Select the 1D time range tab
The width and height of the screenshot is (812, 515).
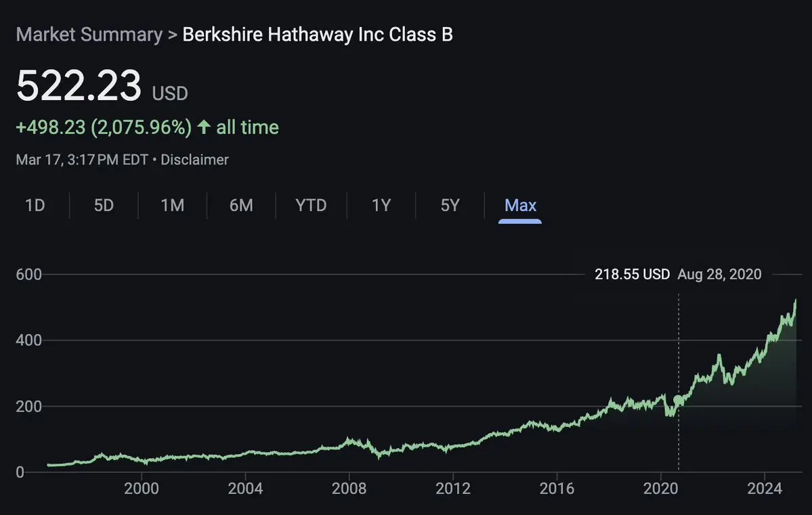(x=35, y=206)
